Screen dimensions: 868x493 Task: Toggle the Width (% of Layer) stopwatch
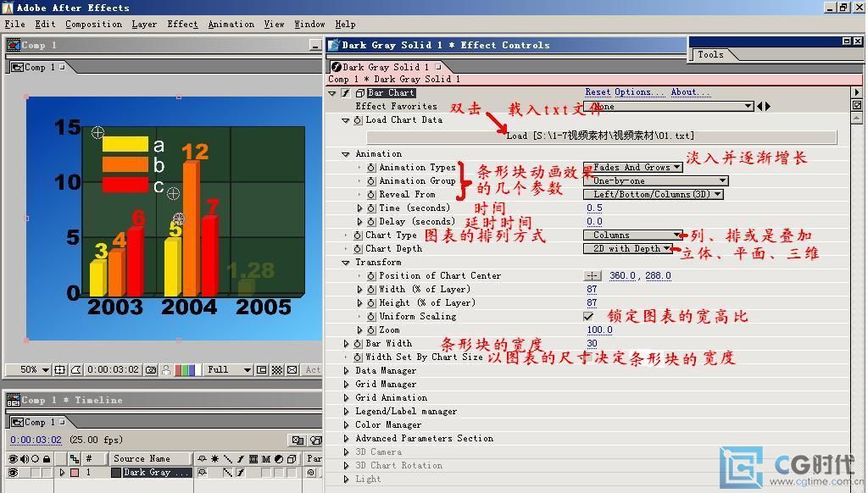point(371,290)
